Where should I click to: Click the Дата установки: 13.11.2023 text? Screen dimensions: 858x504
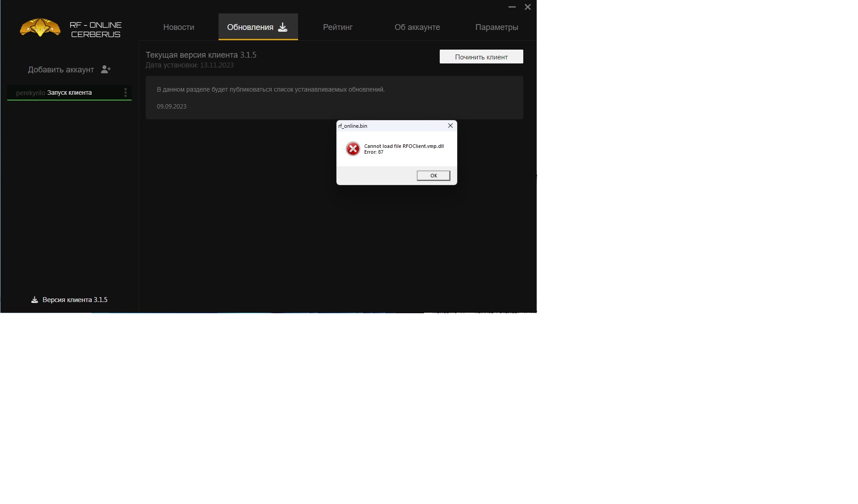tap(189, 65)
